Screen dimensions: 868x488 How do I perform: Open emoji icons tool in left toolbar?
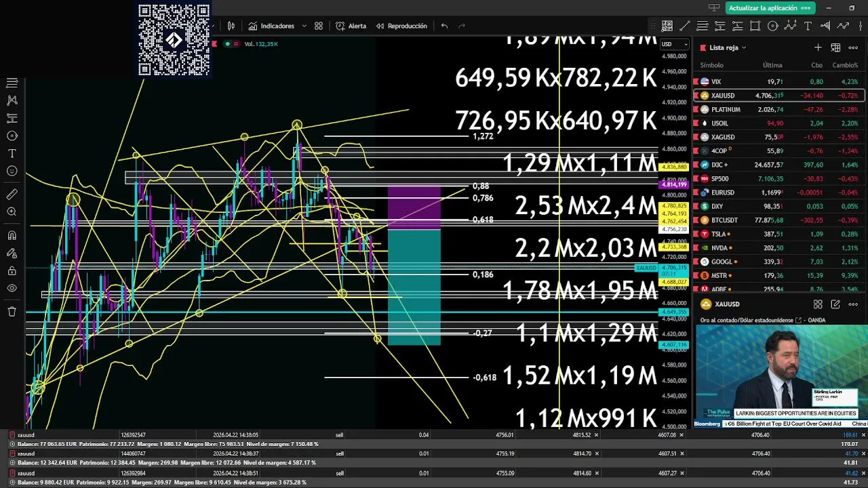tap(12, 171)
